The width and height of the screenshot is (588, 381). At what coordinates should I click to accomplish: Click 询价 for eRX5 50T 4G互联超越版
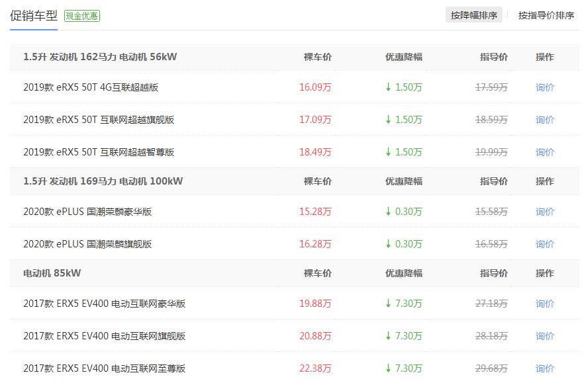[544, 87]
